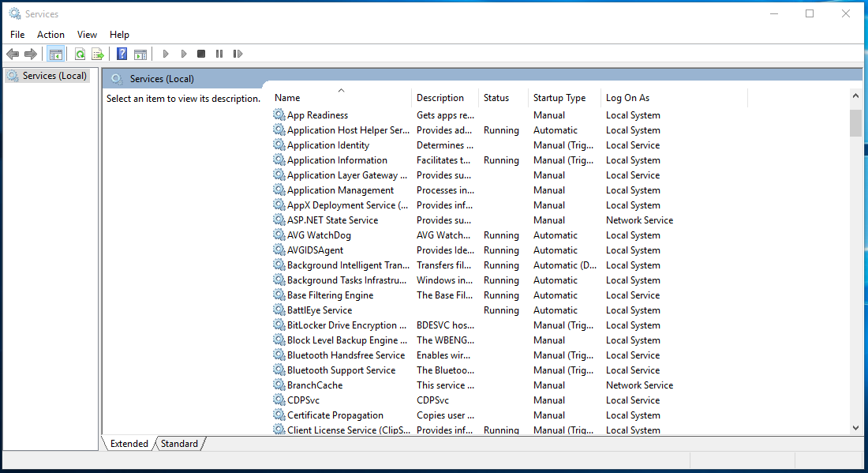Select Bluetooth Handsfree Service row

[x=509, y=355]
